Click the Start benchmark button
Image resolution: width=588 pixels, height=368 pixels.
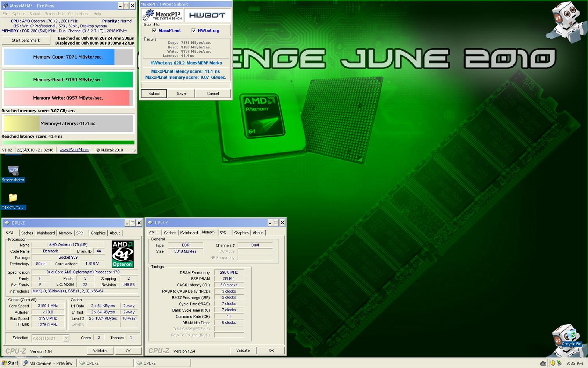click(26, 40)
